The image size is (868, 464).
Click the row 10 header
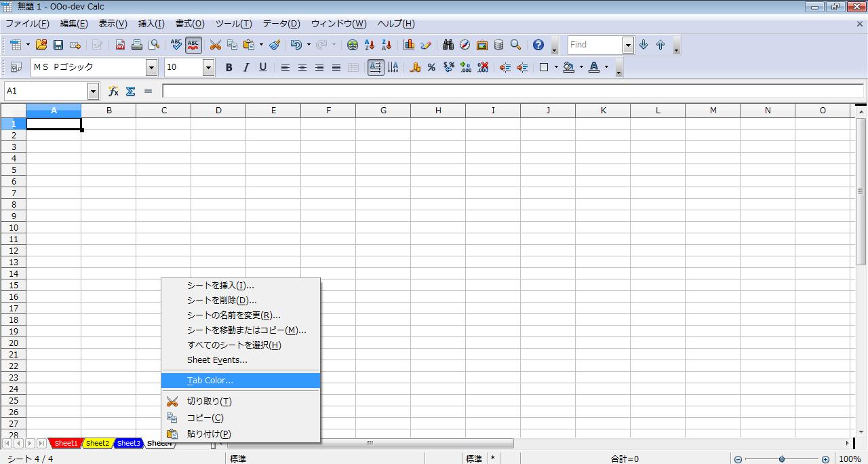(14, 227)
